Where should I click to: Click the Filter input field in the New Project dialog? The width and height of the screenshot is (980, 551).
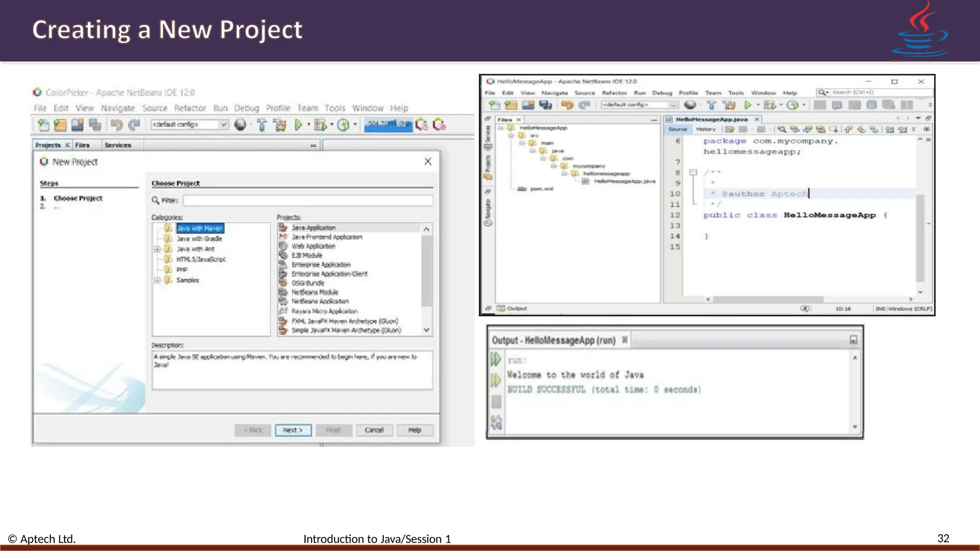308,200
